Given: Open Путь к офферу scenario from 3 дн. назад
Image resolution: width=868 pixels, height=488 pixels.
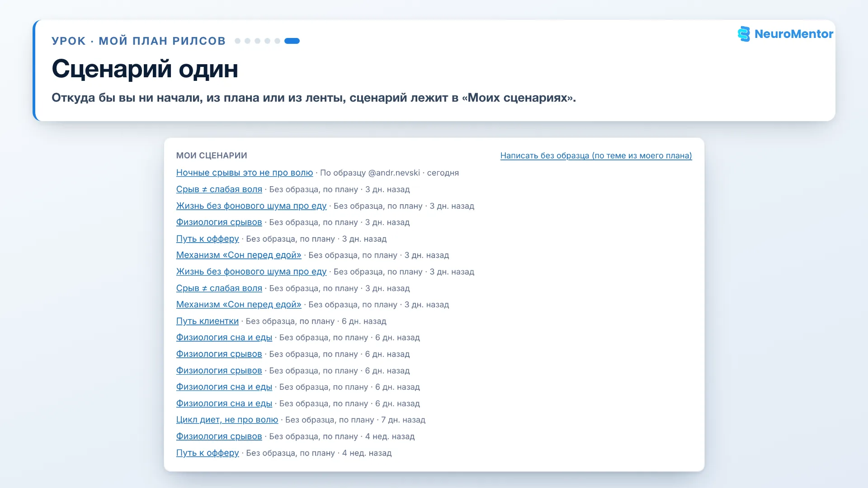Looking at the screenshot, I should [208, 239].
